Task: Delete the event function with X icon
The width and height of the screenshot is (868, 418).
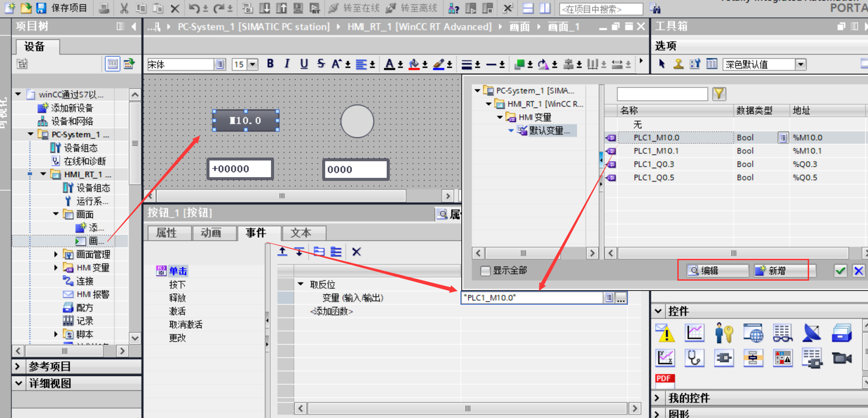Action: tap(356, 252)
